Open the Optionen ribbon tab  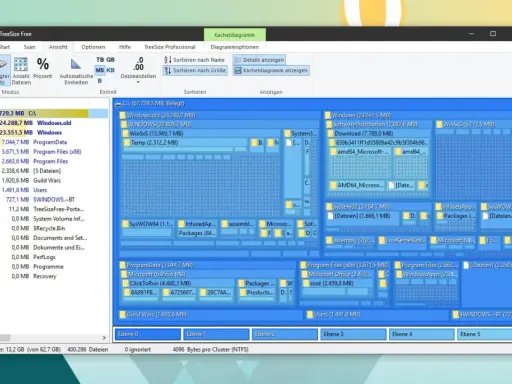pyautogui.click(x=93, y=47)
